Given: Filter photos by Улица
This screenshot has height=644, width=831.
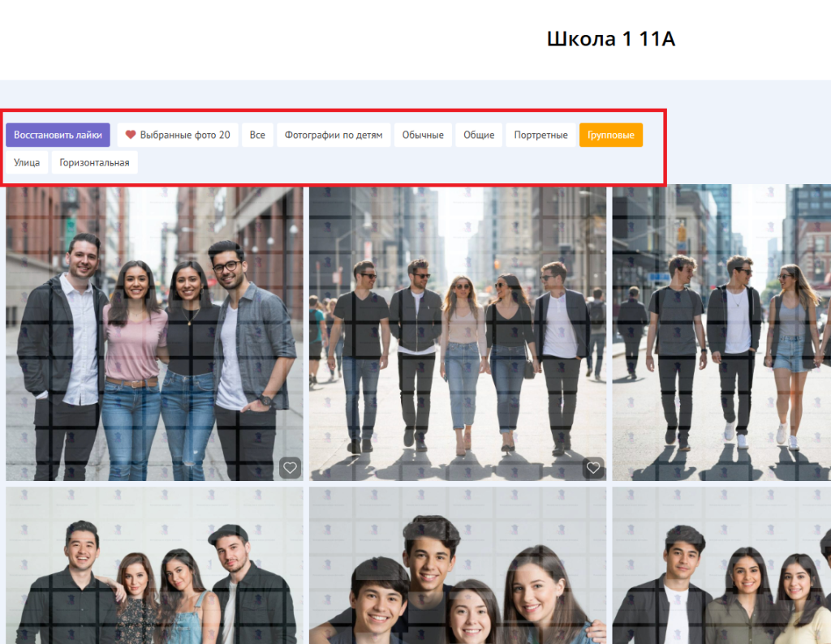Looking at the screenshot, I should [x=27, y=162].
